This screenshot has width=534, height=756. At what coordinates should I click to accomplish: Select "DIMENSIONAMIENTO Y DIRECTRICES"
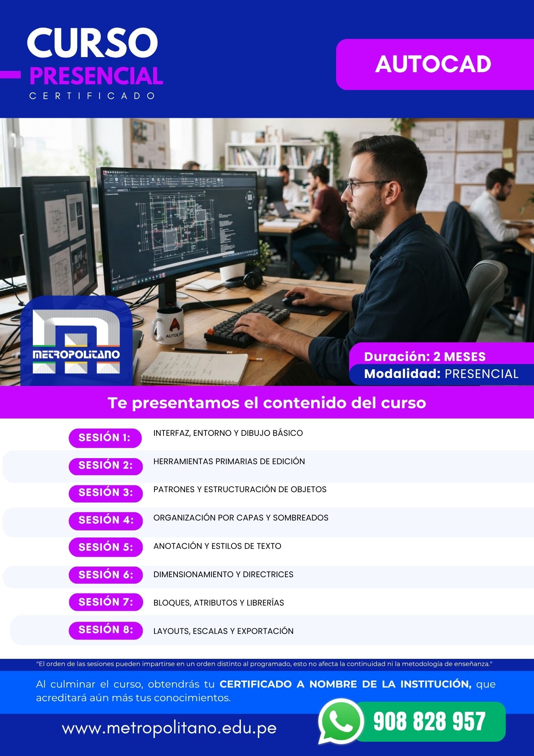point(223,575)
